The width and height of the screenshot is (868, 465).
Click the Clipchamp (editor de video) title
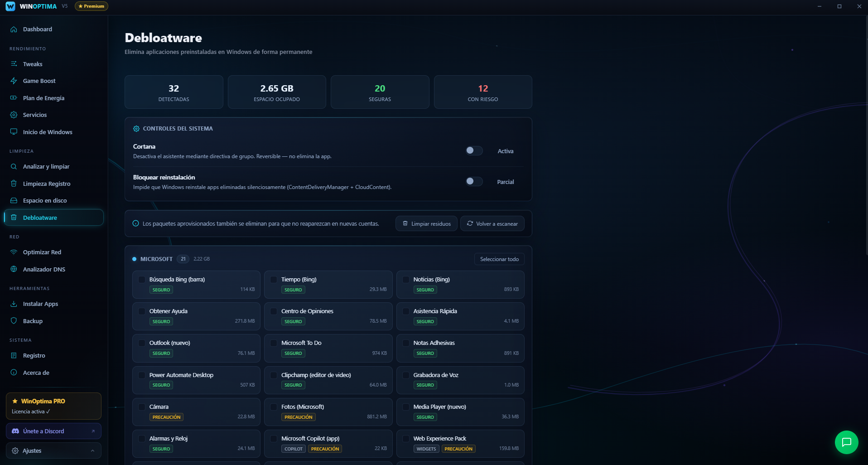316,375
